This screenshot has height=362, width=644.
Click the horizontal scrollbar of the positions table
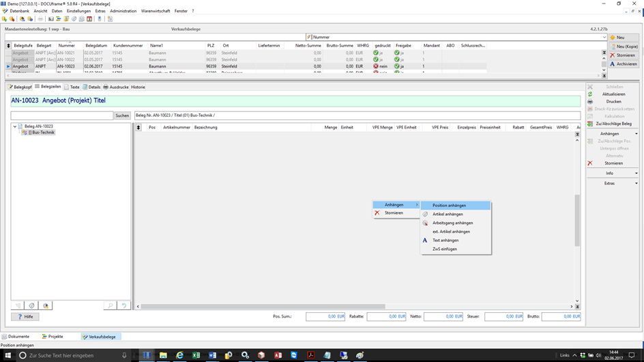263,307
